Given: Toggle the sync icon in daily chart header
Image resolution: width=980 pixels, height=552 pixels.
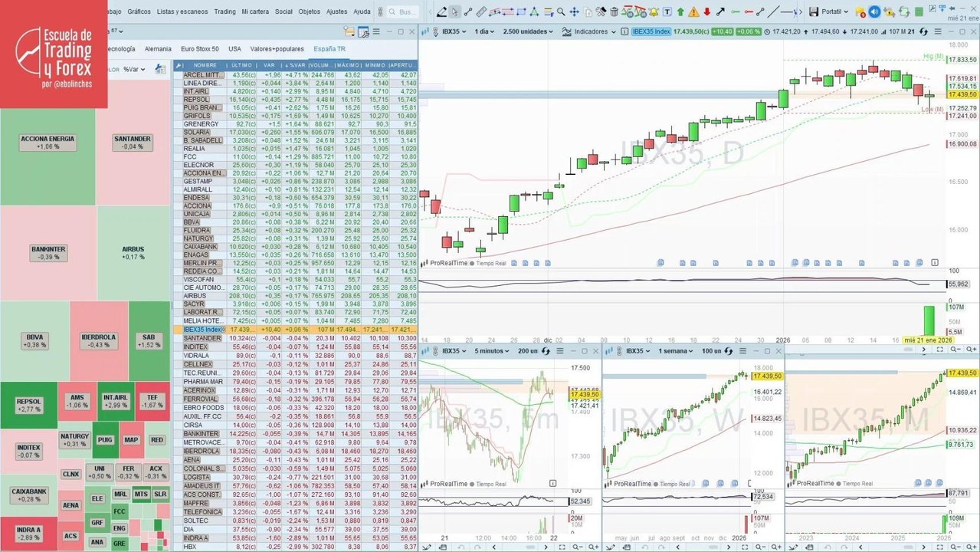Looking at the screenshot, I should [x=924, y=31].
